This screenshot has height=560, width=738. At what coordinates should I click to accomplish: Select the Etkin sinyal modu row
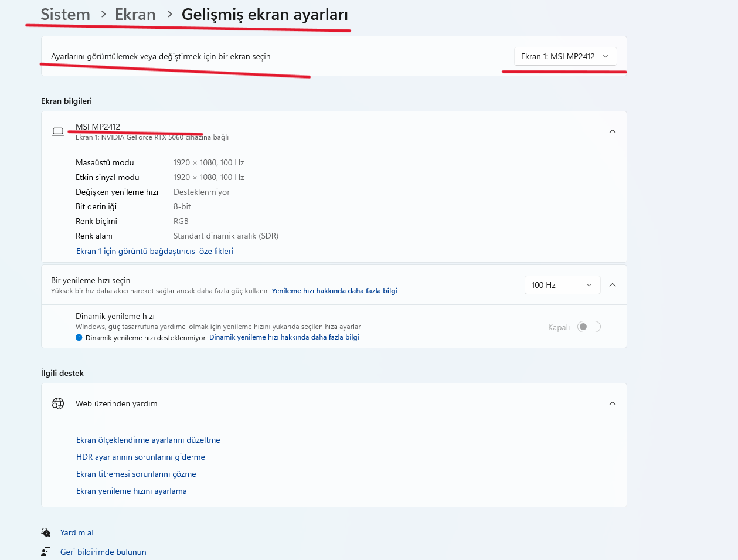point(160,177)
